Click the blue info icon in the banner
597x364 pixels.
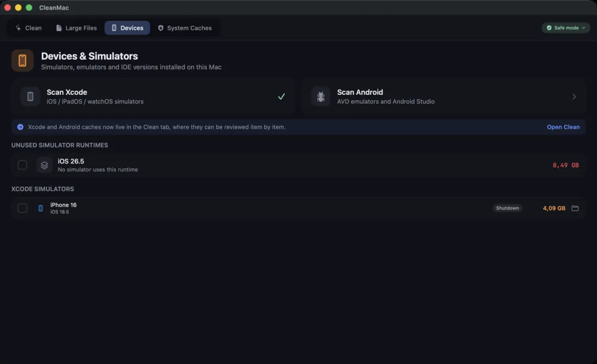click(x=20, y=127)
